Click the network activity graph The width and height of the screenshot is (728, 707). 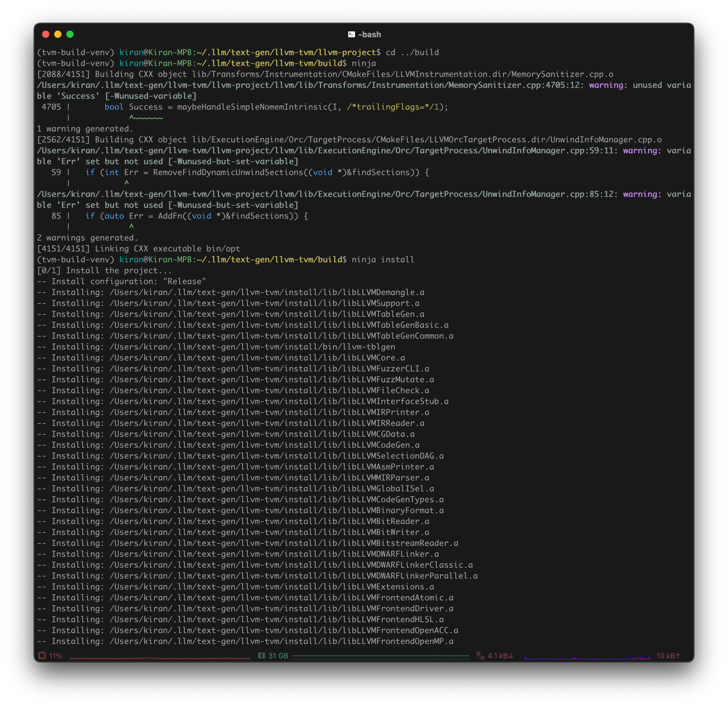pyautogui.click(x=587, y=657)
